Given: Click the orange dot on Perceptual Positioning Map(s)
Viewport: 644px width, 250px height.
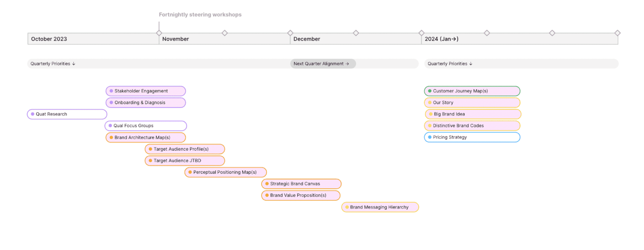Looking at the screenshot, I should 190,172.
